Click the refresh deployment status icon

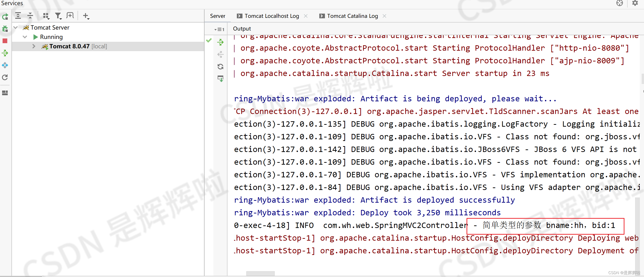[x=220, y=67]
